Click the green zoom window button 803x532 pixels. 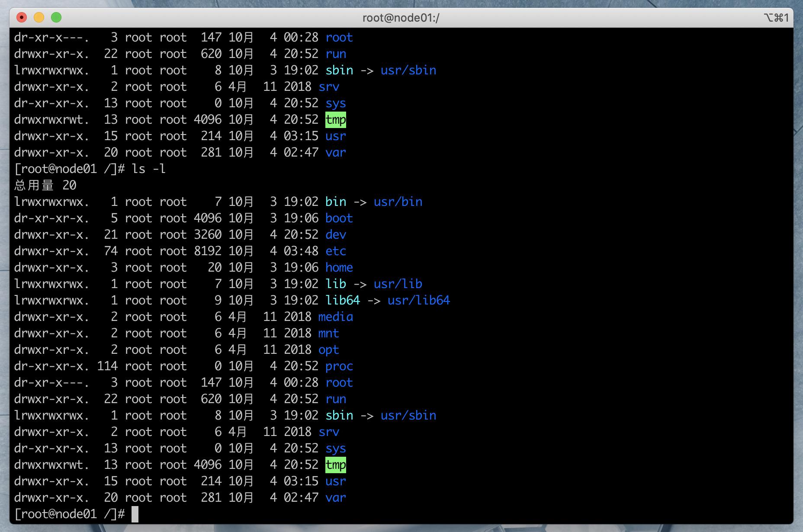pyautogui.click(x=56, y=17)
